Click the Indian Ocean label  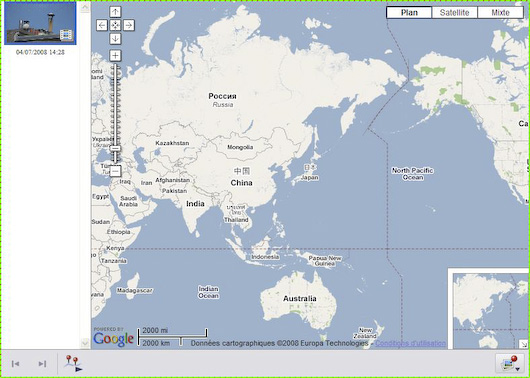coord(208,292)
